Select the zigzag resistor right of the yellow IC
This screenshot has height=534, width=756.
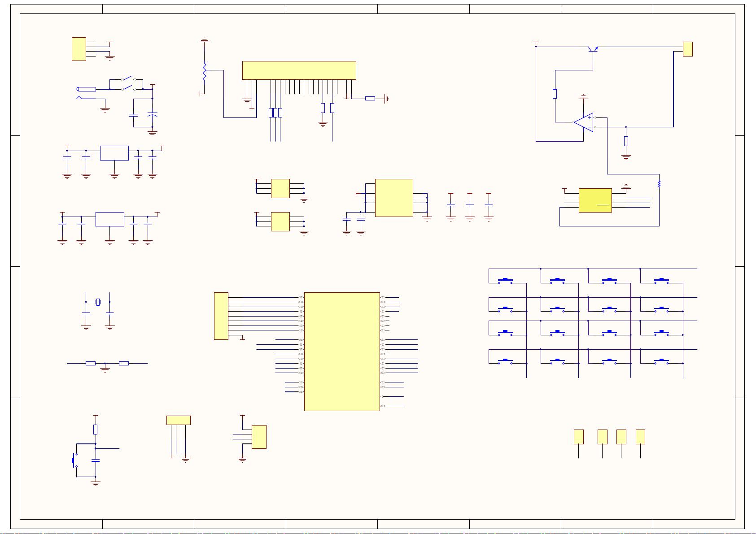(x=659, y=183)
